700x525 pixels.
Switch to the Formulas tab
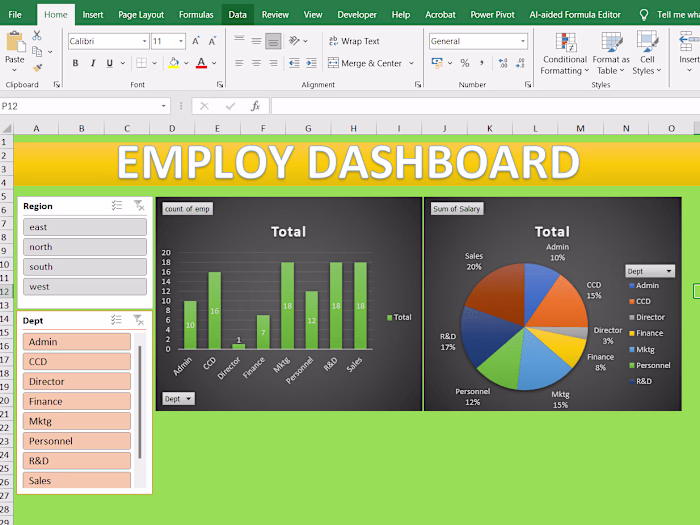196,15
